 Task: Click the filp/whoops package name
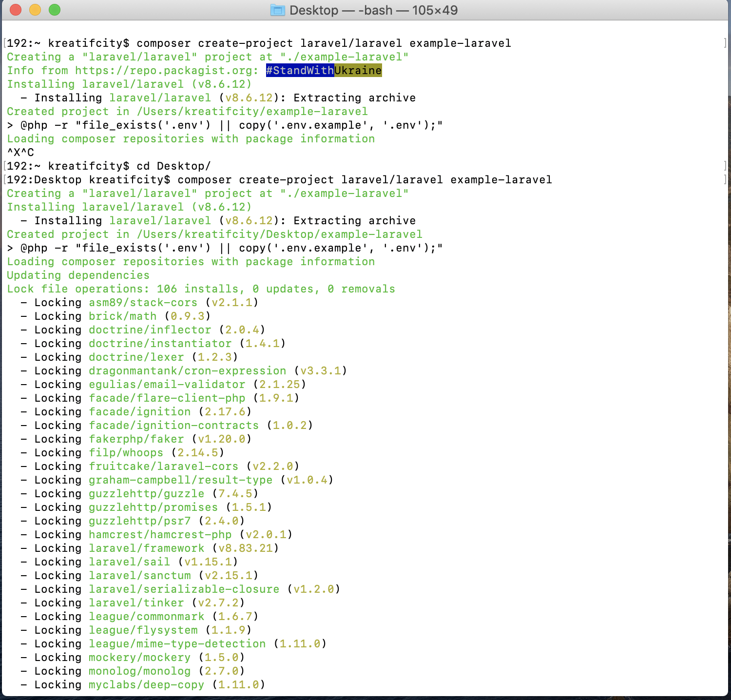[x=126, y=453]
